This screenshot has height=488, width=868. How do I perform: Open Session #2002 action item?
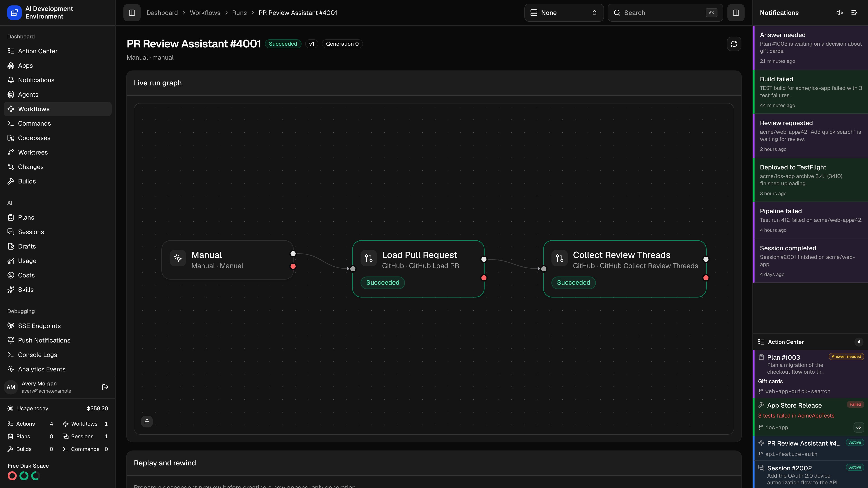point(810,474)
